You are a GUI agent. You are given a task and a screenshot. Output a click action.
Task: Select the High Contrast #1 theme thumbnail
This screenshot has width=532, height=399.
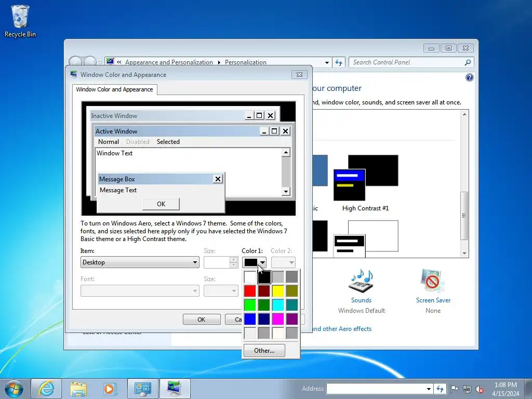click(x=366, y=178)
